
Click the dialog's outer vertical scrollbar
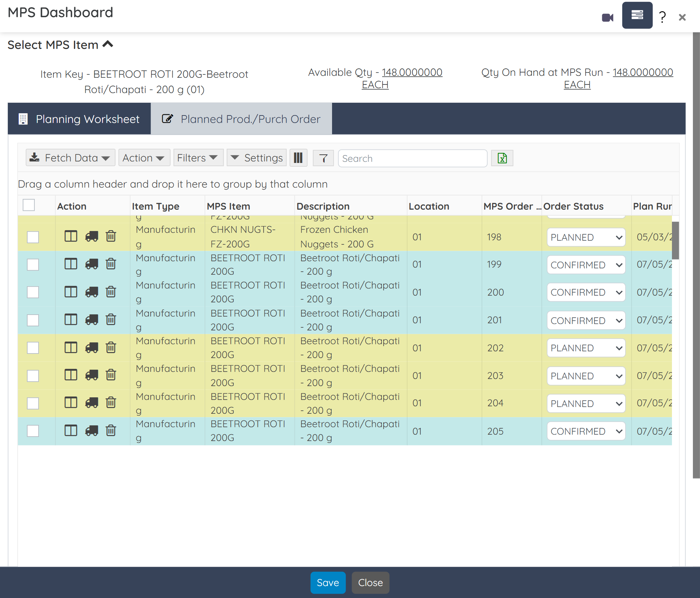(x=696, y=255)
